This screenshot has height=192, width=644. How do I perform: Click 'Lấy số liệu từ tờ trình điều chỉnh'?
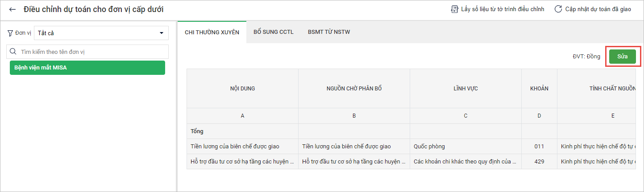pos(502,9)
